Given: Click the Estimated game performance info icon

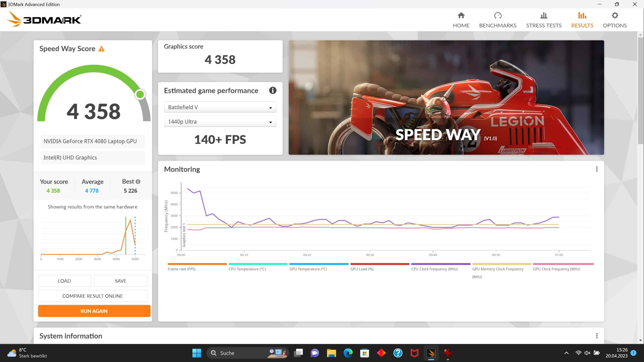Looking at the screenshot, I should (273, 90).
